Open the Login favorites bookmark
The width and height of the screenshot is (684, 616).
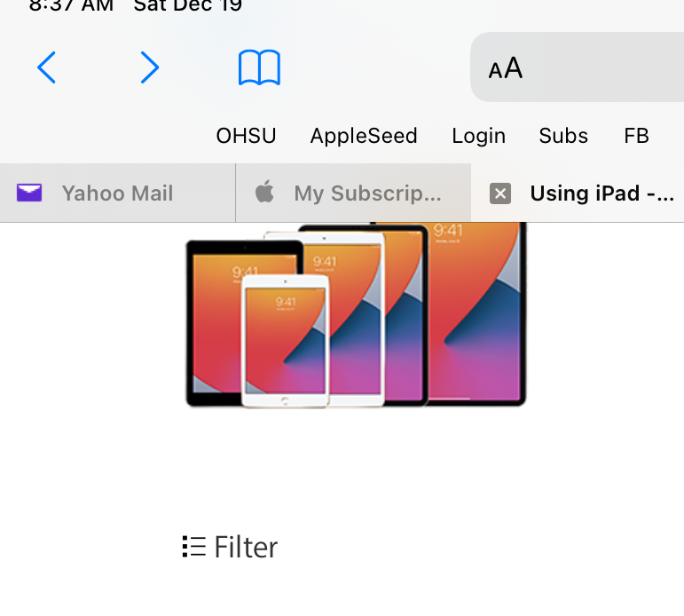click(478, 136)
